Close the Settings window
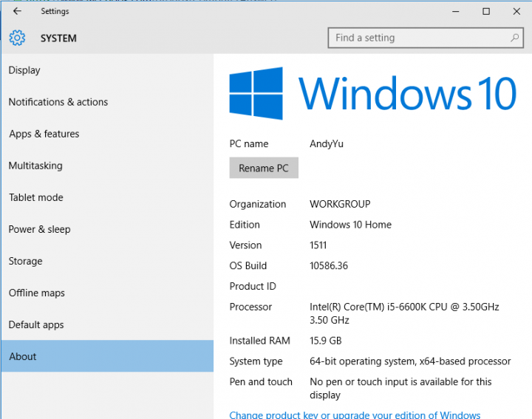This screenshot has height=419, width=532. pyautogui.click(x=516, y=11)
